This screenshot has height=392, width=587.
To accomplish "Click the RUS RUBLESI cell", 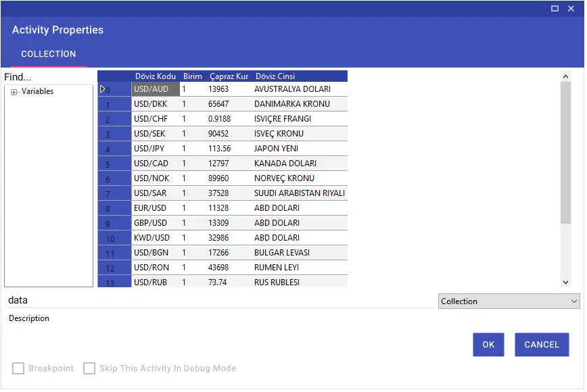I will [x=300, y=283].
